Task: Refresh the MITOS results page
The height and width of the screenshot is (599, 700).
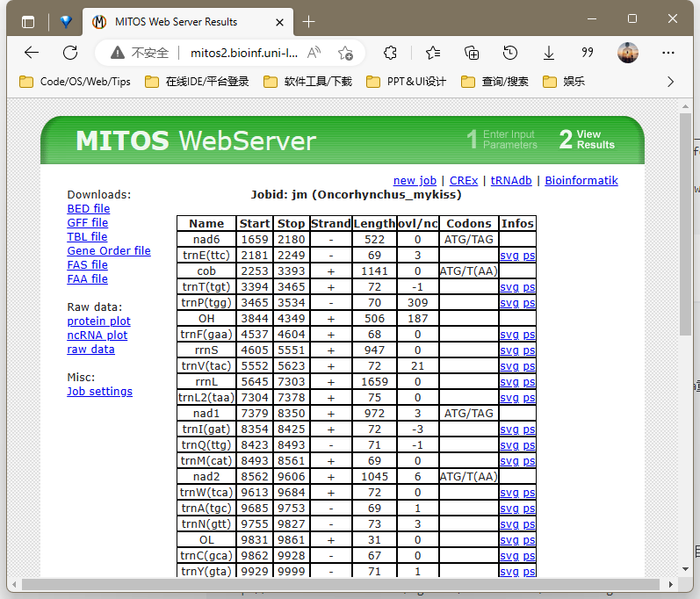Action: coord(70,53)
